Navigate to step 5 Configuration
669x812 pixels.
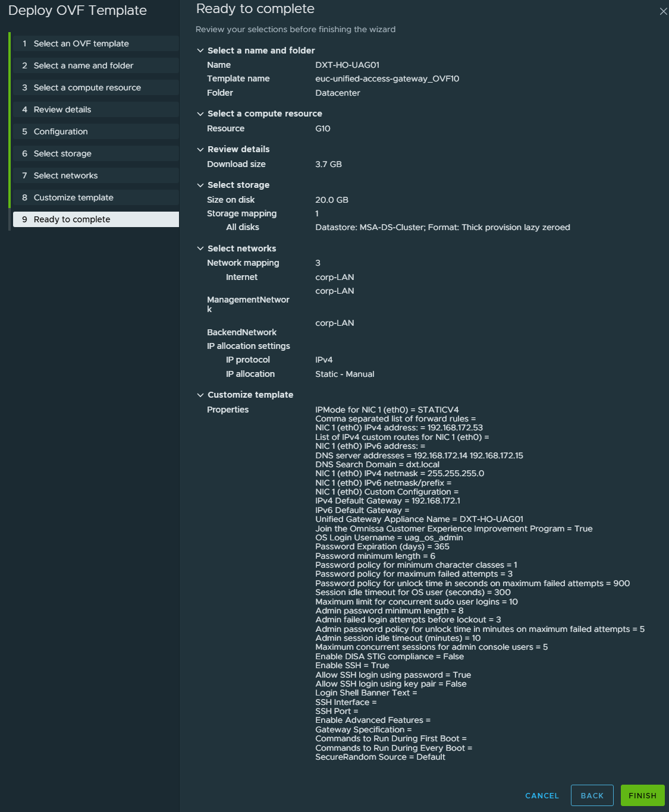point(61,131)
